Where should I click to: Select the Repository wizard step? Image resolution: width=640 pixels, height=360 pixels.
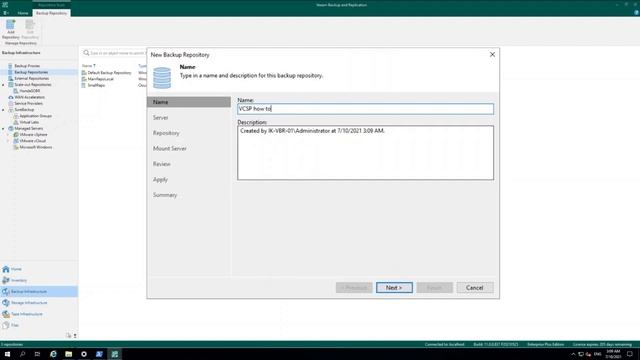pyautogui.click(x=166, y=133)
